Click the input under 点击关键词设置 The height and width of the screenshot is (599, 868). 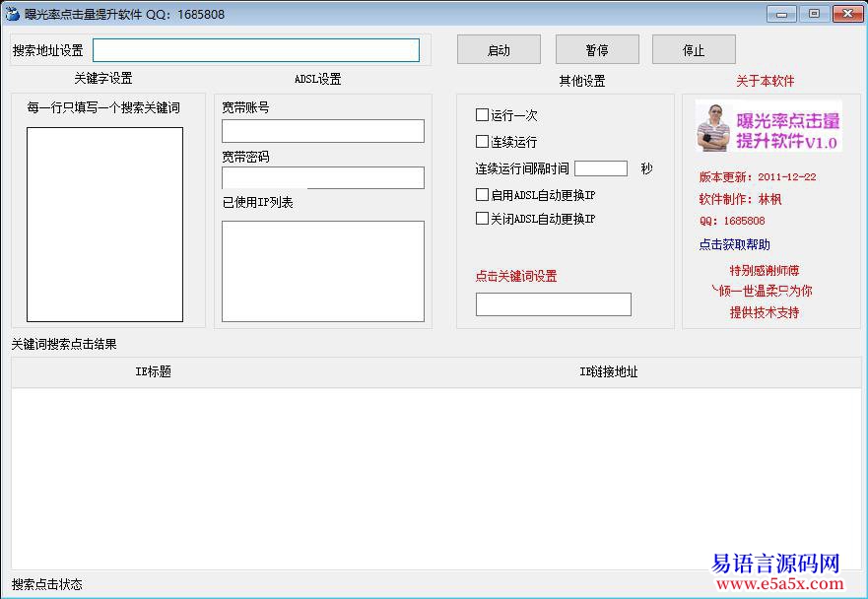click(x=553, y=303)
